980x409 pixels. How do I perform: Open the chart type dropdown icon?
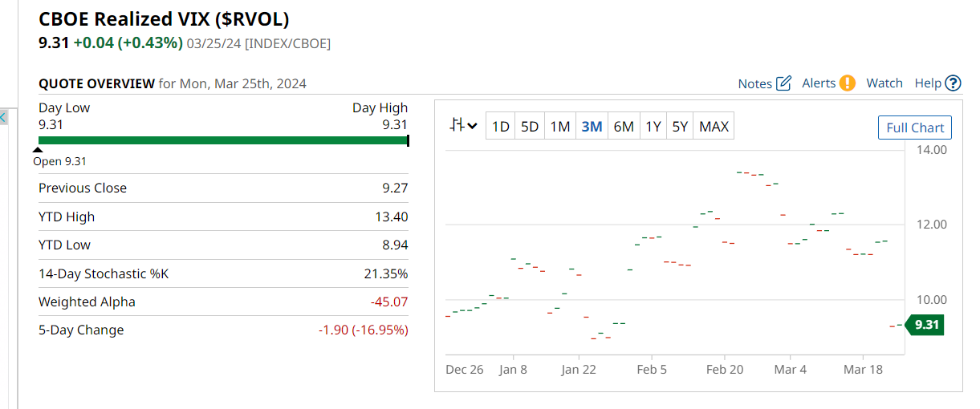464,126
